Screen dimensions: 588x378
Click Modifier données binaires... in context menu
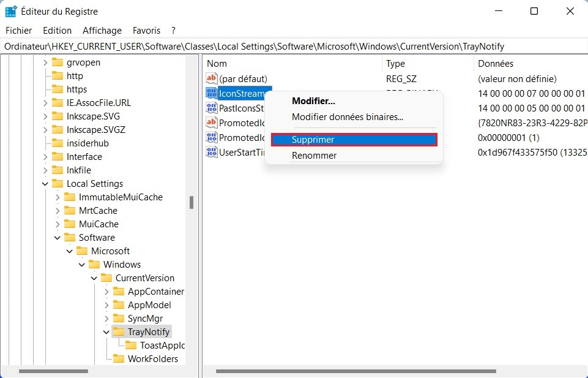[x=347, y=116]
